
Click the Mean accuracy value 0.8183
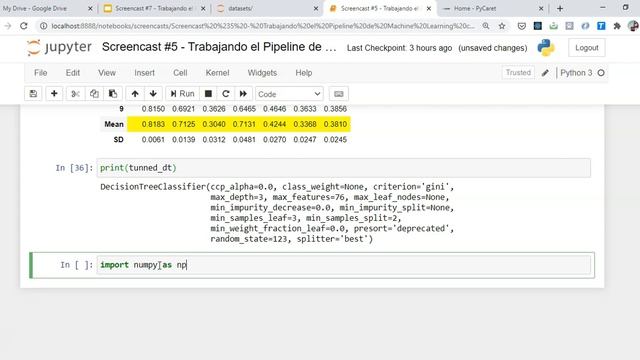coord(153,124)
